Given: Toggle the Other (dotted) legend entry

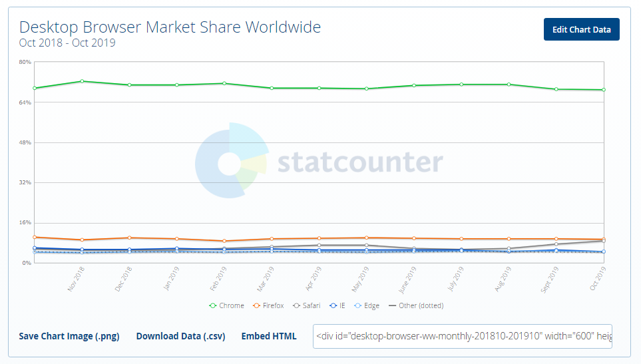Looking at the screenshot, I should pos(416,305).
